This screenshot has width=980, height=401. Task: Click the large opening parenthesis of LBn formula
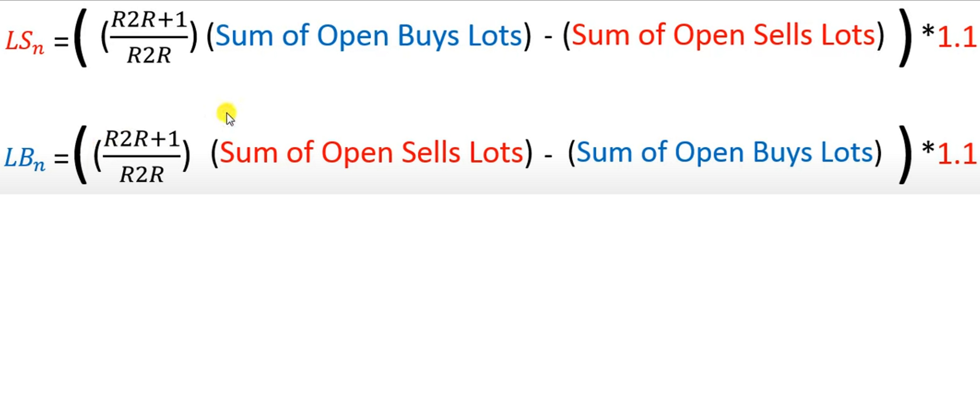(80, 155)
